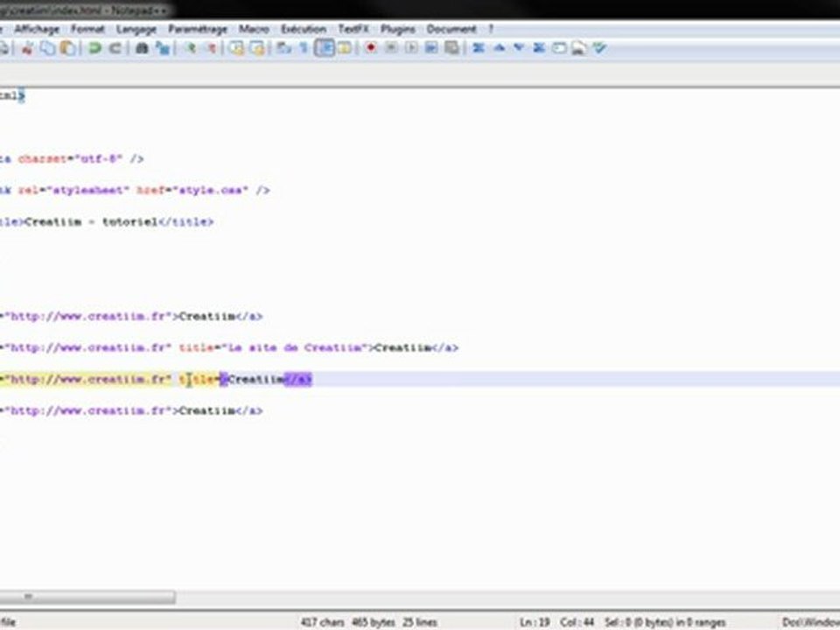Open the Macro menu
The width and height of the screenshot is (840, 630).
pos(254,29)
